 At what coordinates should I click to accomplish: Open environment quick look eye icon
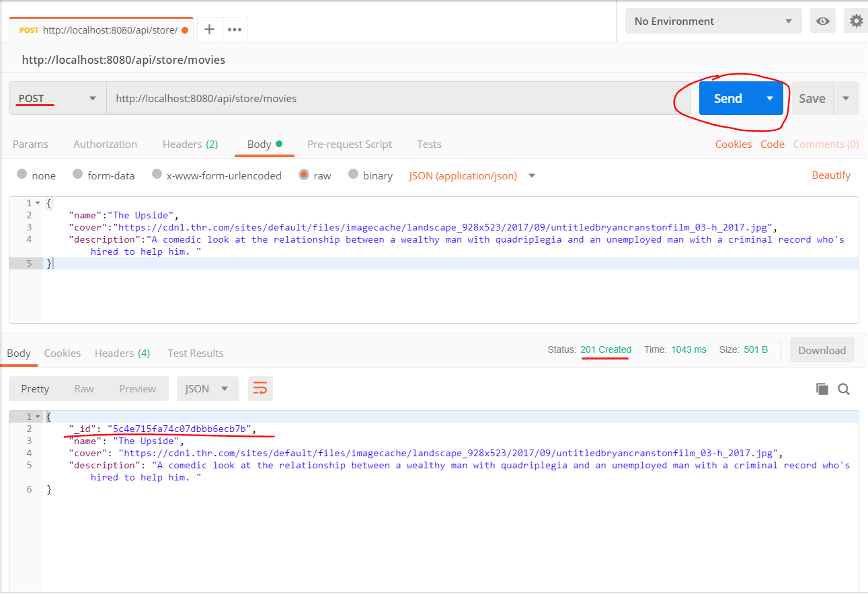click(x=822, y=21)
